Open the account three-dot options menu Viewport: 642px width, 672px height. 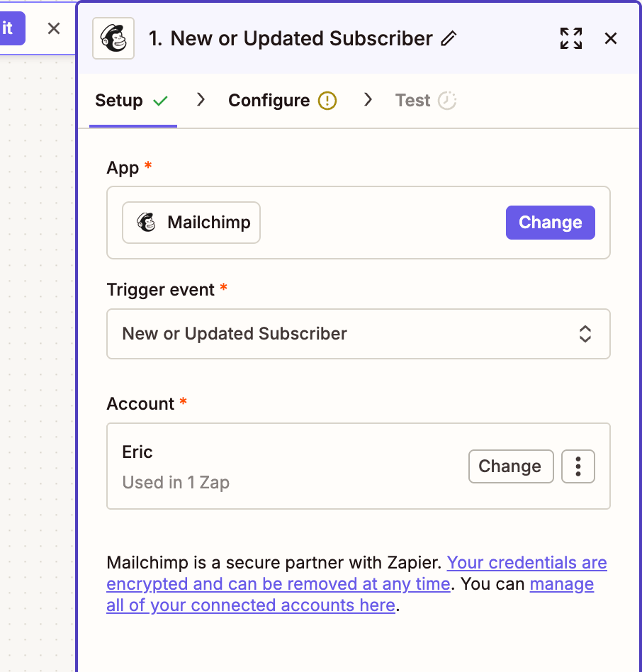pyautogui.click(x=578, y=466)
